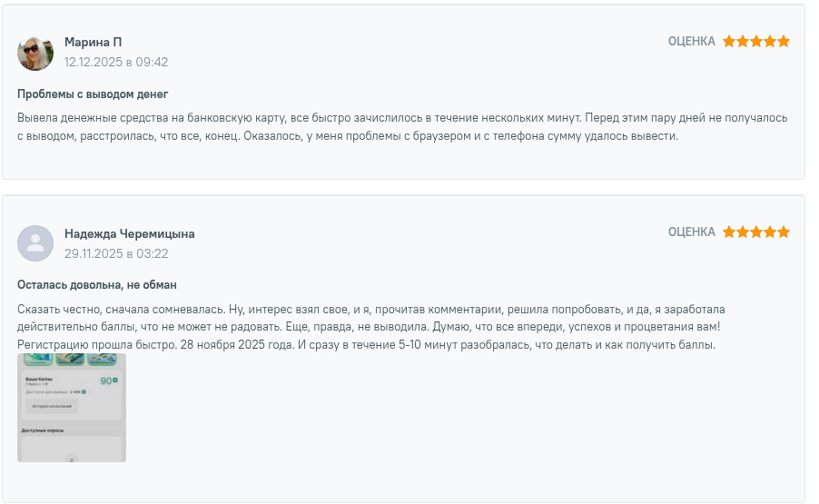Click ОЦЕНКА label on Надежда Черемицына's review
The height and width of the screenshot is (504, 819).
click(691, 232)
